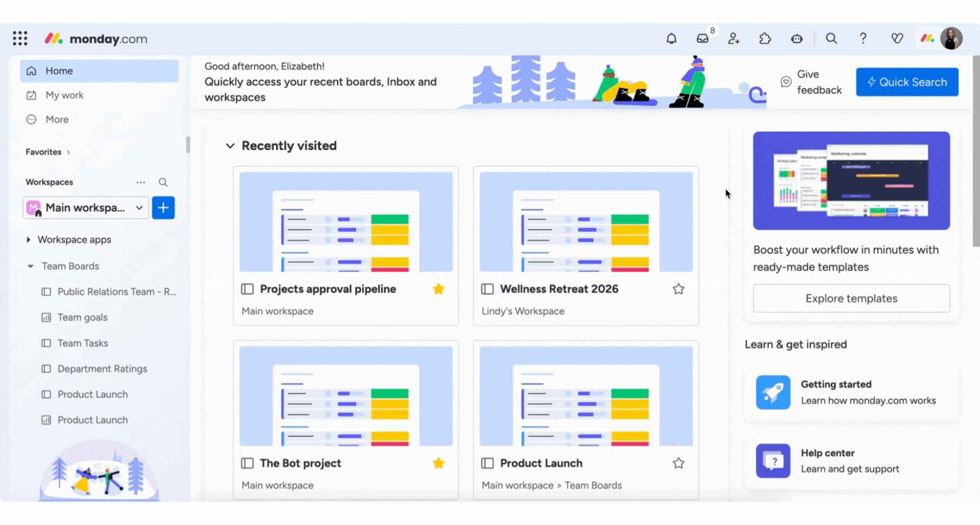Click the heart icon in header
The image size is (980, 525).
(x=897, y=38)
